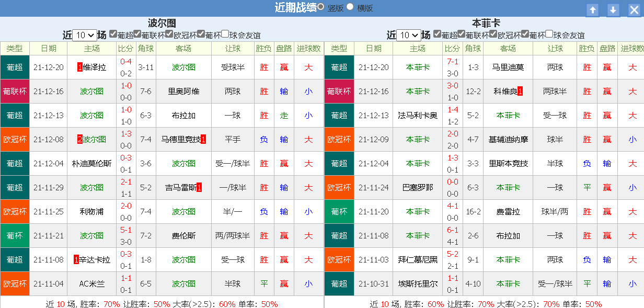This screenshot has height=308, width=644.
Task: Uncheck 葡超 filter under 本菲卡
Action: [437, 34]
